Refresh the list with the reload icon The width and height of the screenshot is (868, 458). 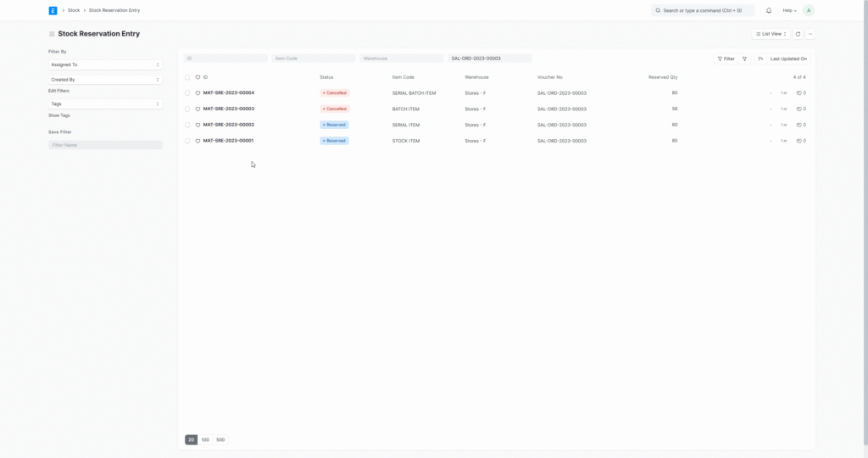(798, 34)
